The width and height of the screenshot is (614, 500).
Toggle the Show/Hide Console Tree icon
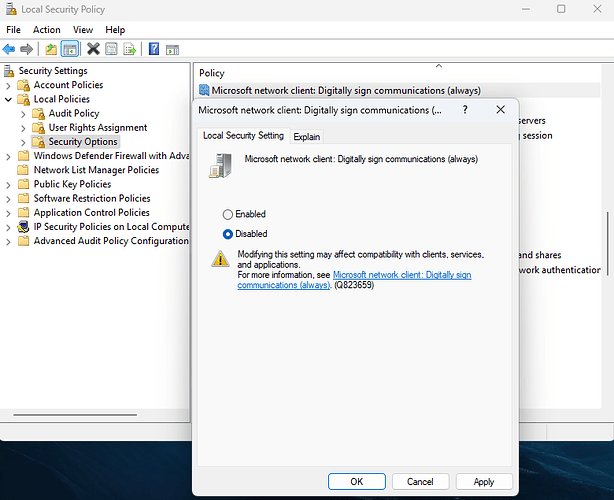(x=70, y=49)
